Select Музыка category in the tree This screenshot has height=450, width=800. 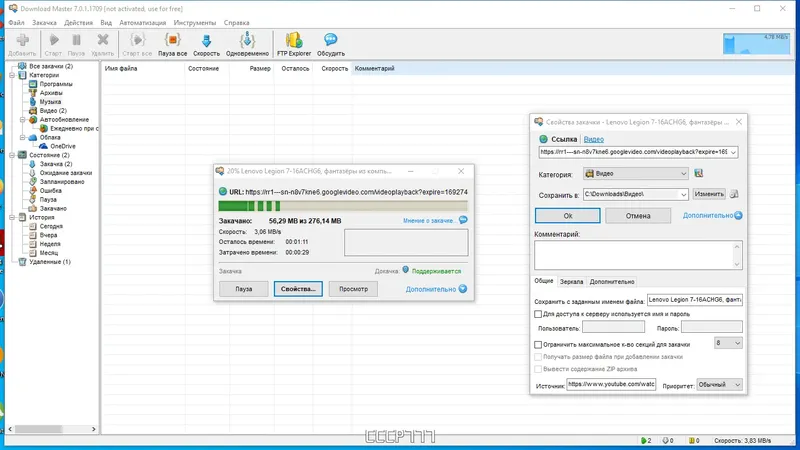click(50, 102)
